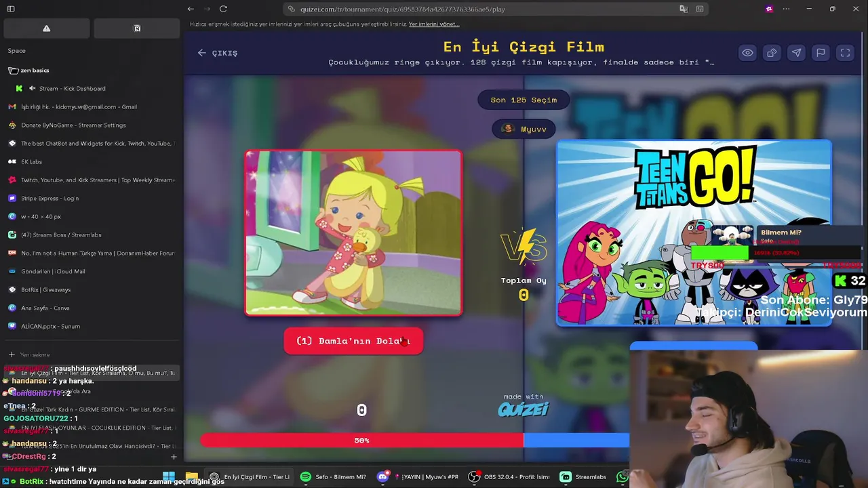Open Twitch, Youtube, and Kick Streamers tab
This screenshot has height=488, width=868.
(92, 180)
